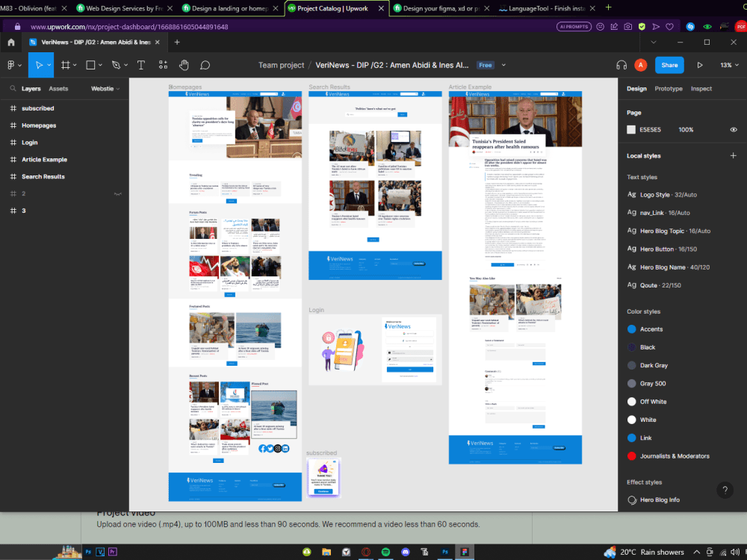Click the Team project breadcrumb link
The image size is (747, 560).
tap(281, 65)
